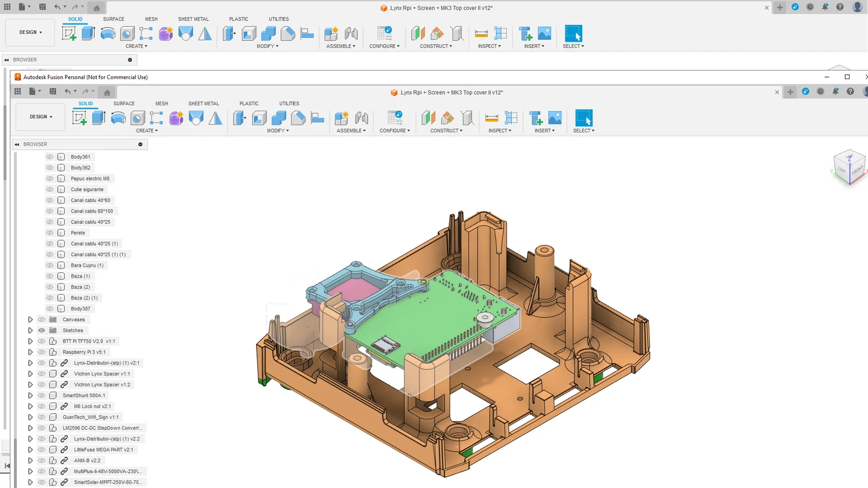The image size is (868, 488).
Task: Show the Perete body
Action: pyautogui.click(x=50, y=233)
